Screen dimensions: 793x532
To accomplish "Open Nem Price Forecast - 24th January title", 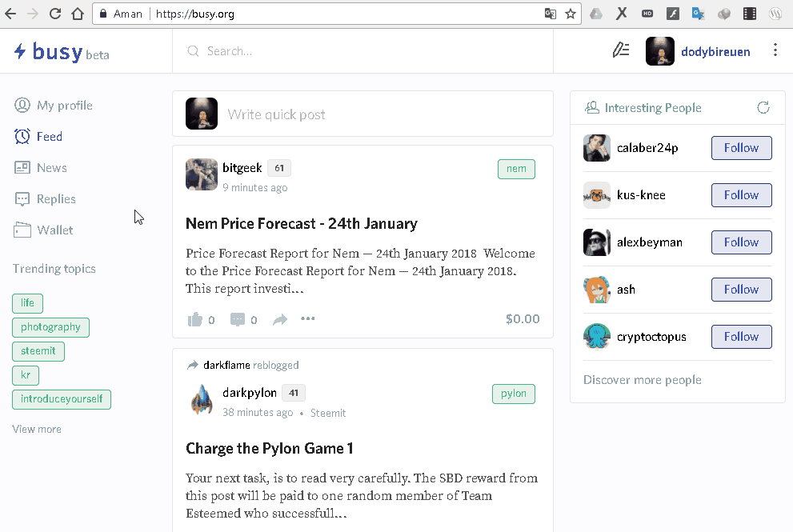I will point(302,223).
